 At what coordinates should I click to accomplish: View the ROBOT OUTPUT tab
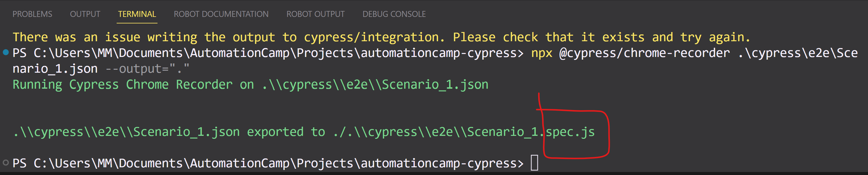315,14
